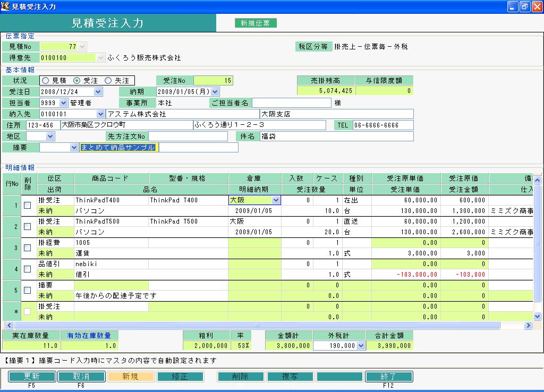Click the horizontal scrollbar left arrow
Screen dimensions: 544x392
click(x=10, y=326)
